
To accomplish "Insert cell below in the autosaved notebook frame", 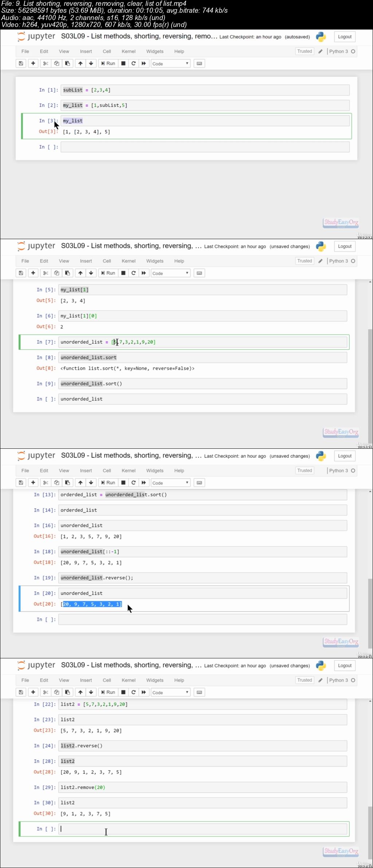I will pyautogui.click(x=33, y=63).
